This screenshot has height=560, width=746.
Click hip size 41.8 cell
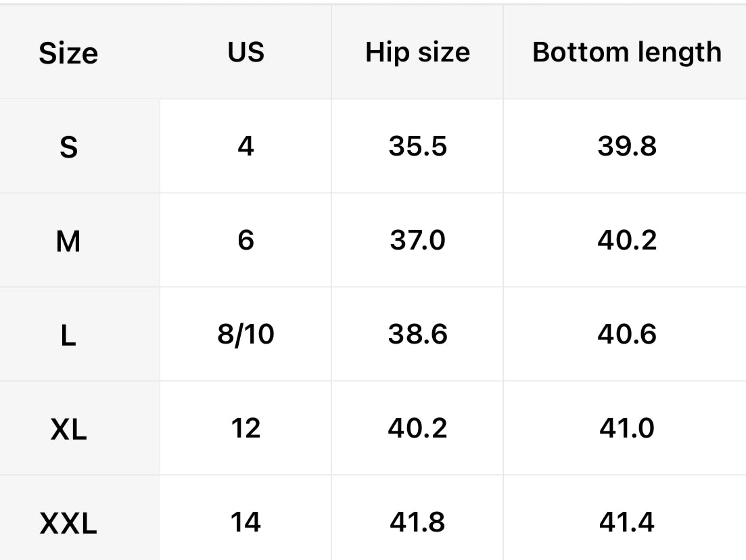(417, 522)
